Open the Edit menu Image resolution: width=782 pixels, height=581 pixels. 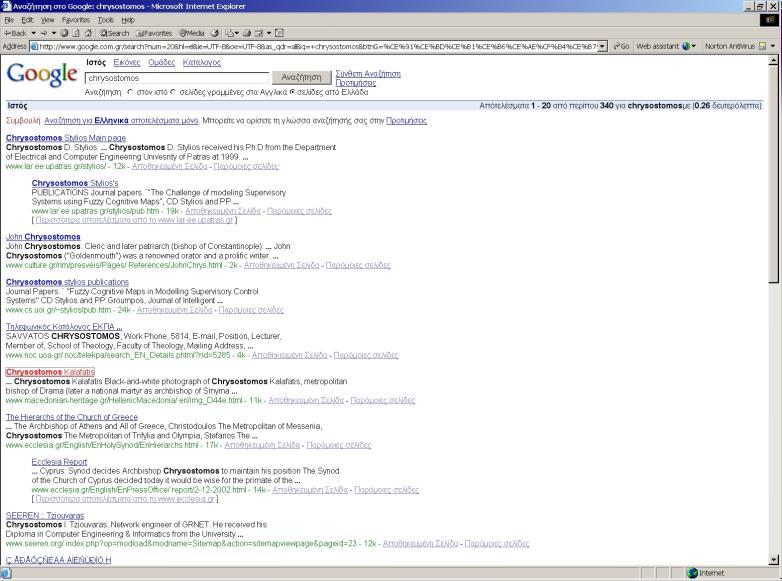27,20
